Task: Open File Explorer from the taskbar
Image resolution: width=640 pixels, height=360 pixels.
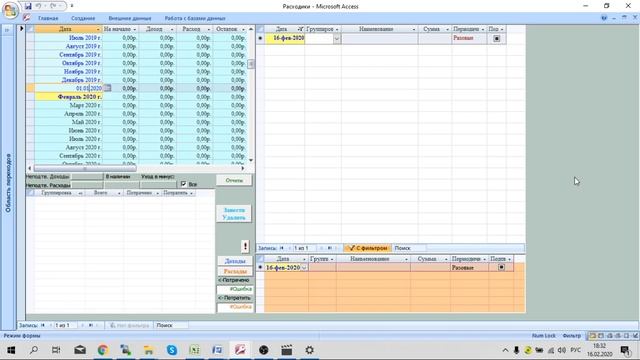Action: (x=149, y=350)
